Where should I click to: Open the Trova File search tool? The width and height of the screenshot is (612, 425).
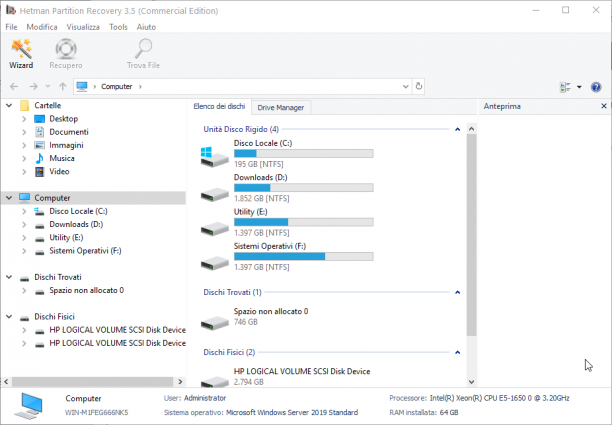[143, 54]
